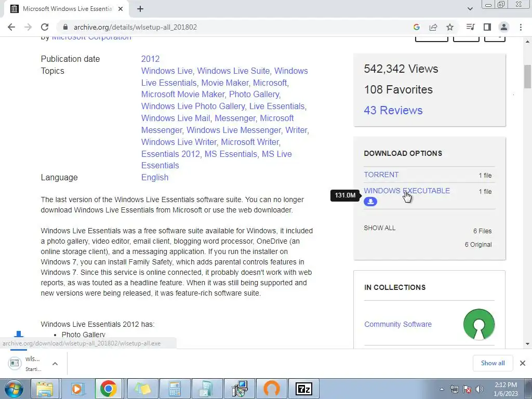Go back to the previous page
Screen dimensions: 532x399
[11, 27]
